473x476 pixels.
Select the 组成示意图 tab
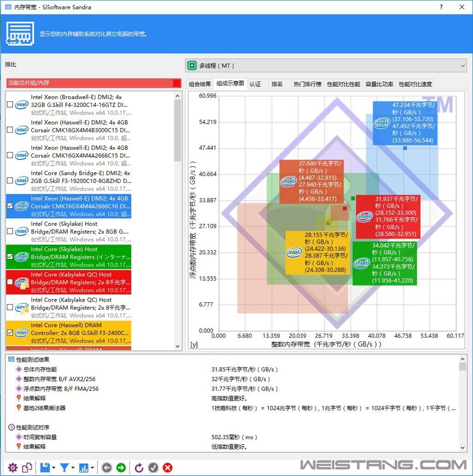click(x=230, y=84)
